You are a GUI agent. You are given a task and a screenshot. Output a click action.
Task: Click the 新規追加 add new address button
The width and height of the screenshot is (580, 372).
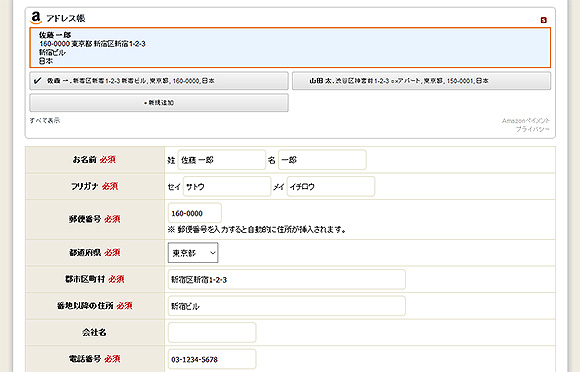tap(159, 102)
